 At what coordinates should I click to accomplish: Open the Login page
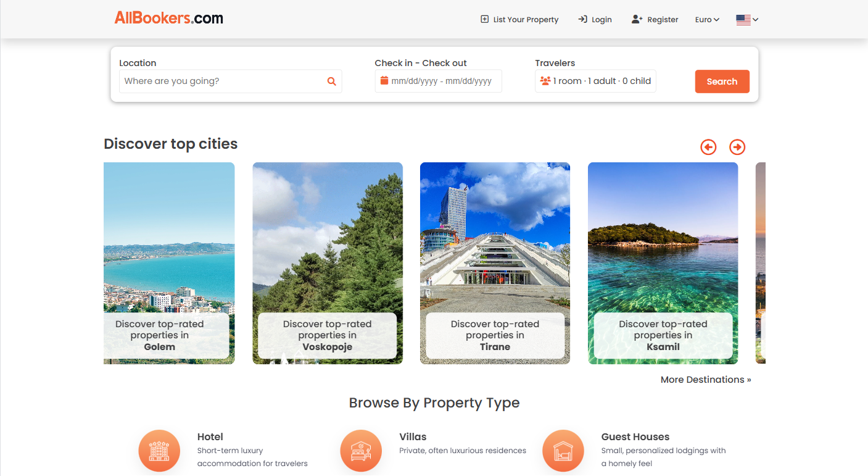595,20
